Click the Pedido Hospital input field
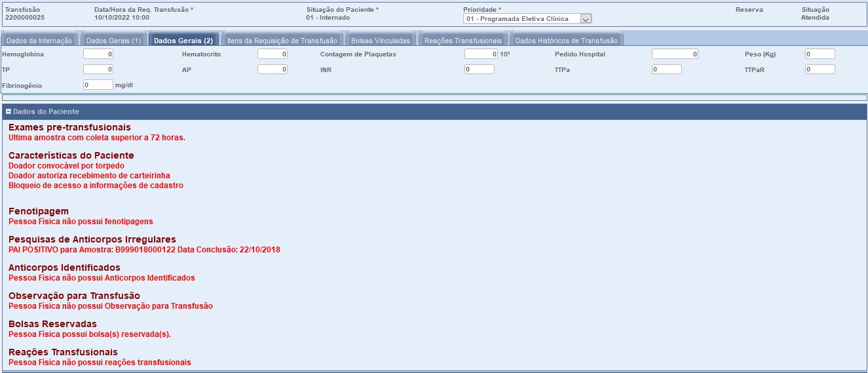This screenshot has width=868, height=373. pyautogui.click(x=674, y=54)
